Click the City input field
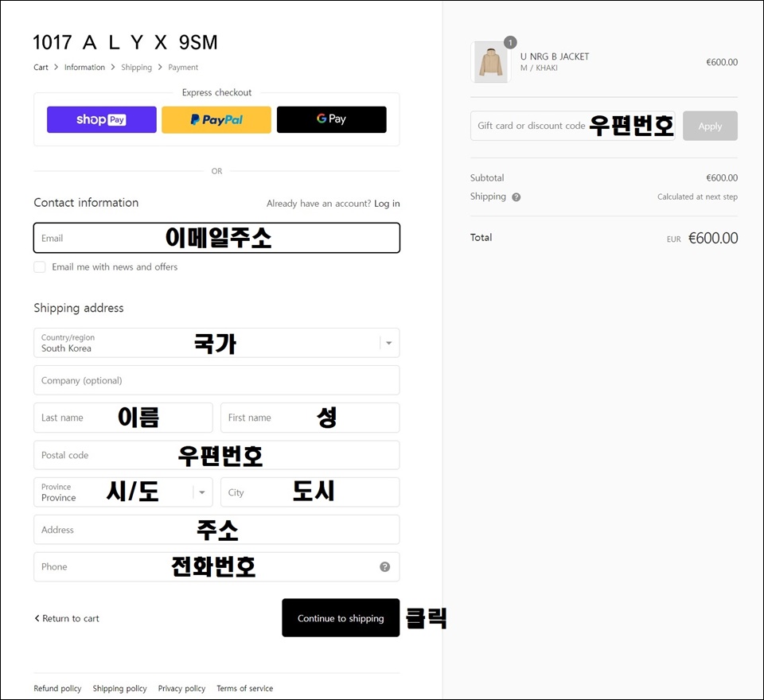This screenshot has height=700, width=764. click(x=310, y=492)
